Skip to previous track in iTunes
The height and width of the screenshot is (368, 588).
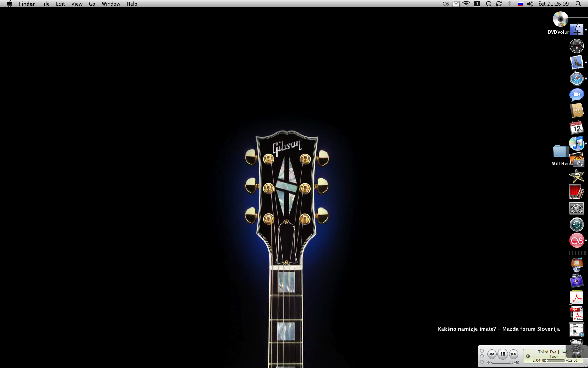click(x=492, y=354)
